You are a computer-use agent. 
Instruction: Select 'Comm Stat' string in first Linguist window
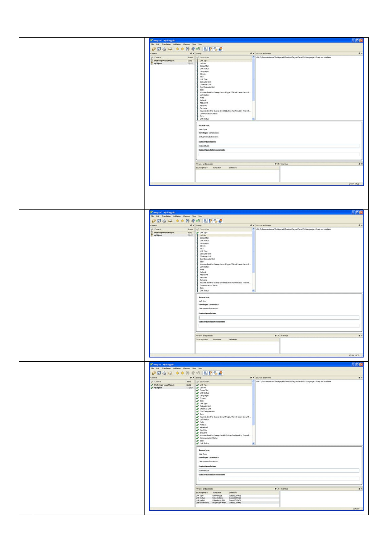click(x=224, y=66)
